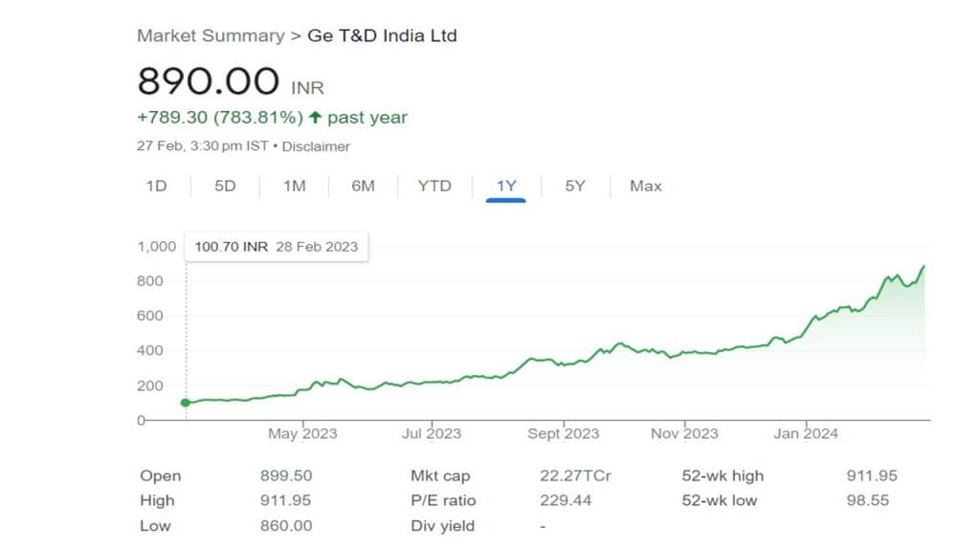The height and width of the screenshot is (551, 980).
Task: Click the green start-point marker on chart
Action: tap(186, 403)
